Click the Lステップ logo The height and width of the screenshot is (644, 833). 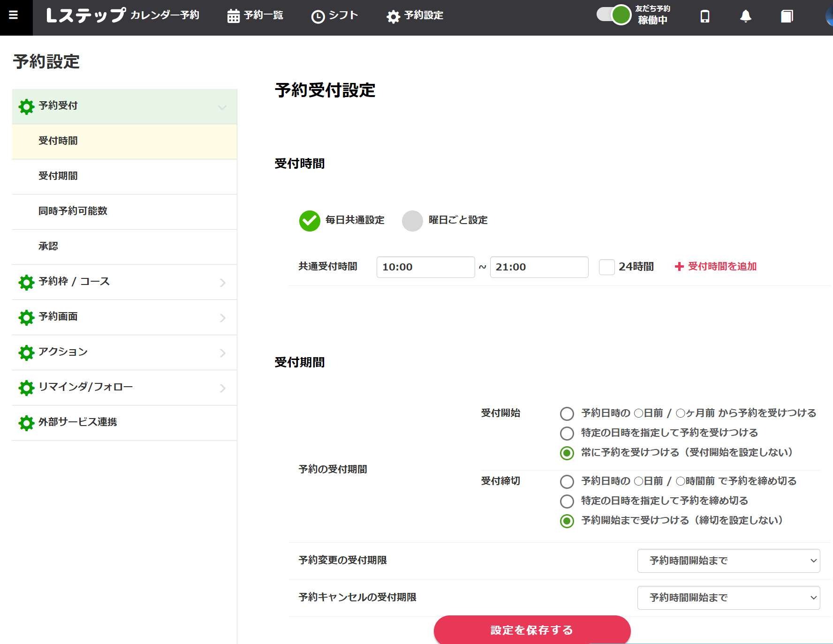tap(86, 15)
